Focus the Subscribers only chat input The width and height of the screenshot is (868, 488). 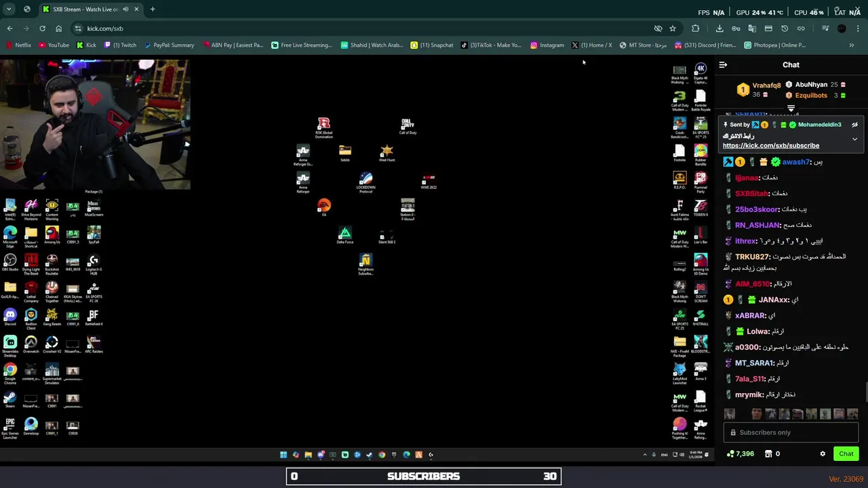tap(791, 432)
